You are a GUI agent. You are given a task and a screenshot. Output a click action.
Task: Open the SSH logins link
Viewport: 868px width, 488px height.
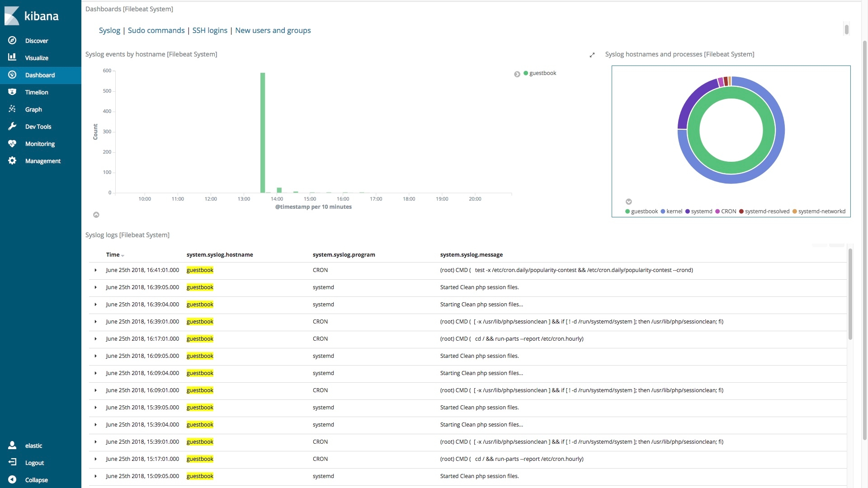tap(210, 30)
